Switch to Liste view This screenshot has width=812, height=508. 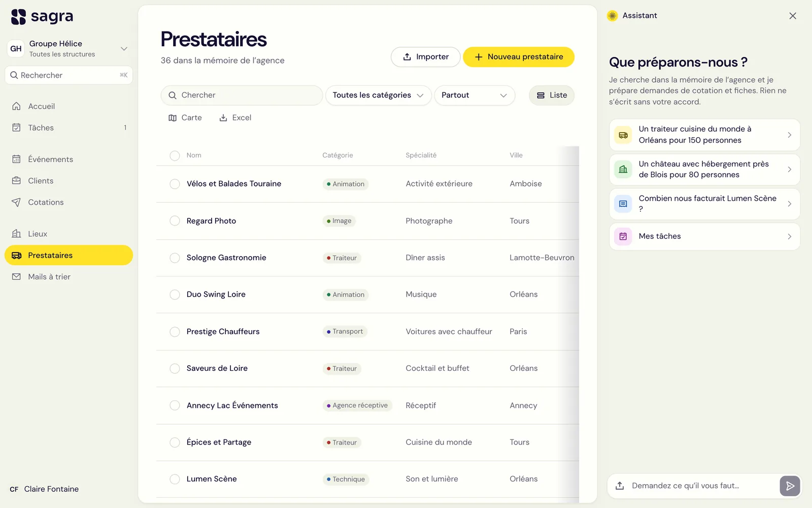pyautogui.click(x=552, y=96)
